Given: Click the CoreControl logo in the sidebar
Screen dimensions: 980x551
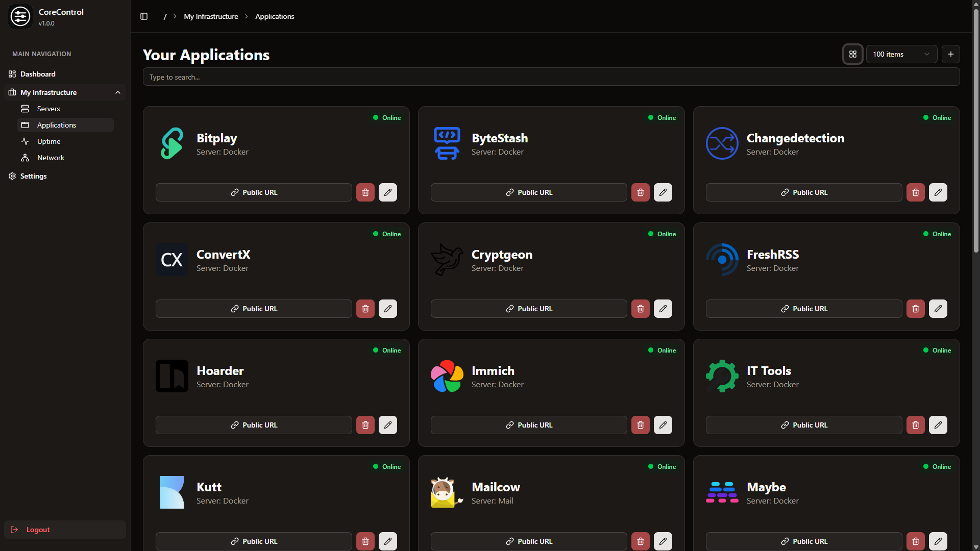Looking at the screenshot, I should [20, 16].
